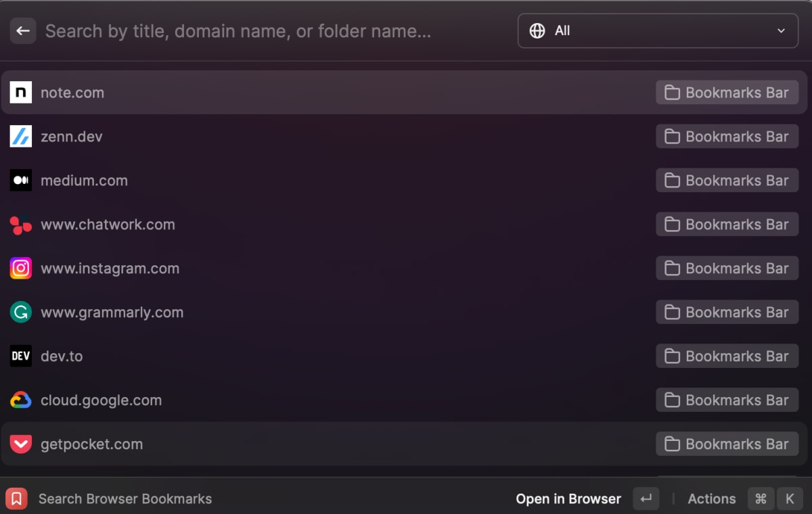Click the K key icon
The width and height of the screenshot is (812, 514).
point(790,499)
